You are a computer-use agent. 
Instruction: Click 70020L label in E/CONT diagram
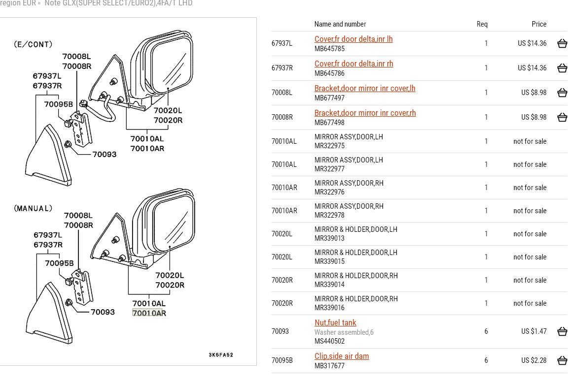click(x=168, y=111)
